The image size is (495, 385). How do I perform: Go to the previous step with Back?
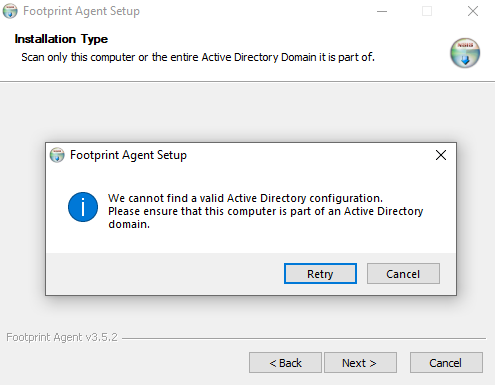pyautogui.click(x=285, y=363)
